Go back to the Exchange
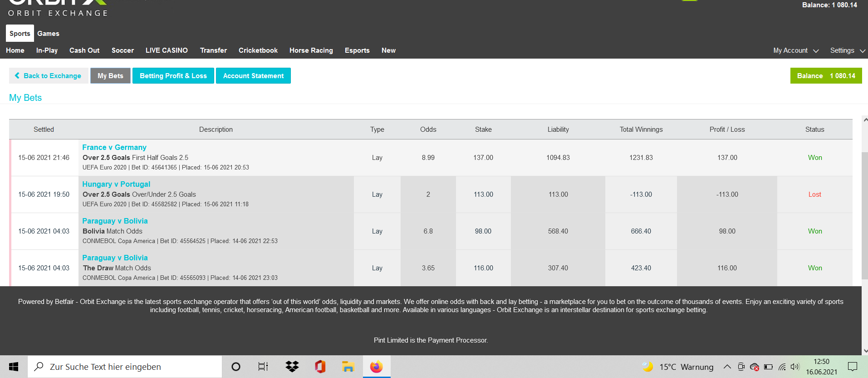The height and width of the screenshot is (378, 868). click(x=49, y=76)
